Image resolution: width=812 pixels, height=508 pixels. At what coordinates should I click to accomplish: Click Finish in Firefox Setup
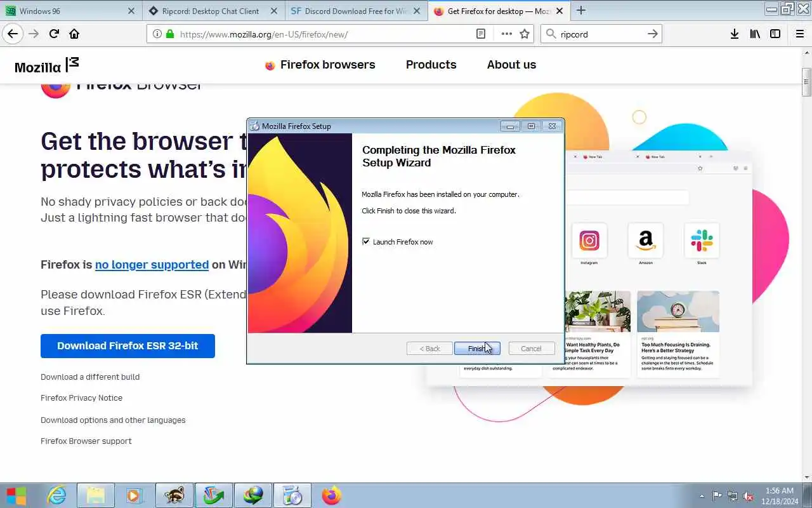477,349
